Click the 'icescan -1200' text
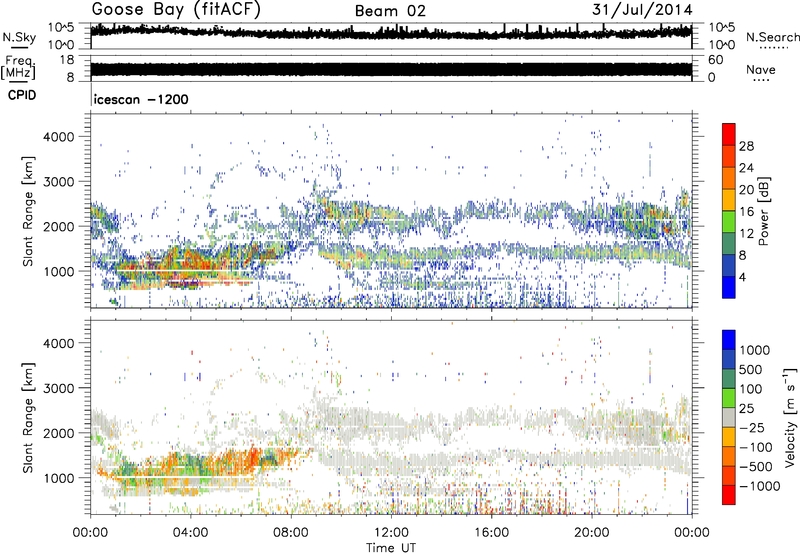The image size is (800, 554). click(x=141, y=99)
